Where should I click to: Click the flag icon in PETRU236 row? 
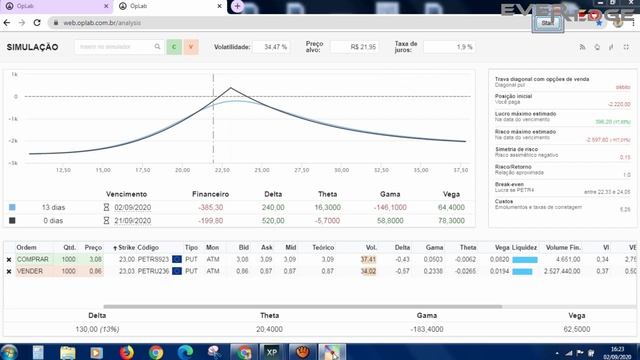tap(177, 271)
